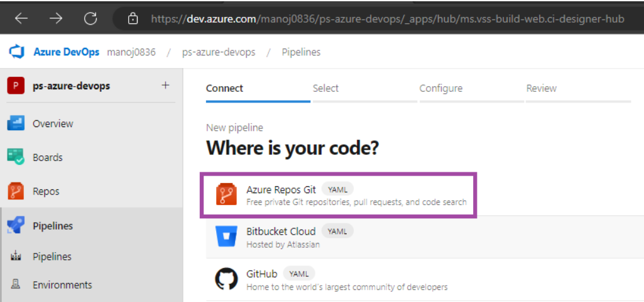644x302 pixels.
Task: Click the Environments icon
Action: tap(16, 285)
